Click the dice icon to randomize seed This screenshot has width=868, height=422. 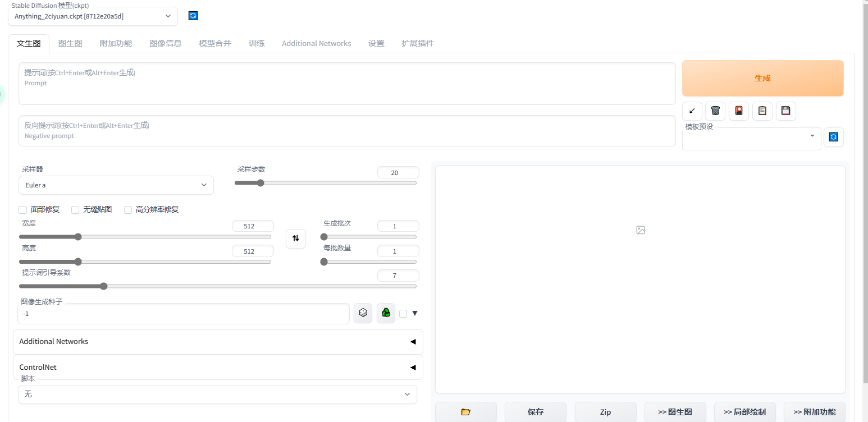coord(363,313)
